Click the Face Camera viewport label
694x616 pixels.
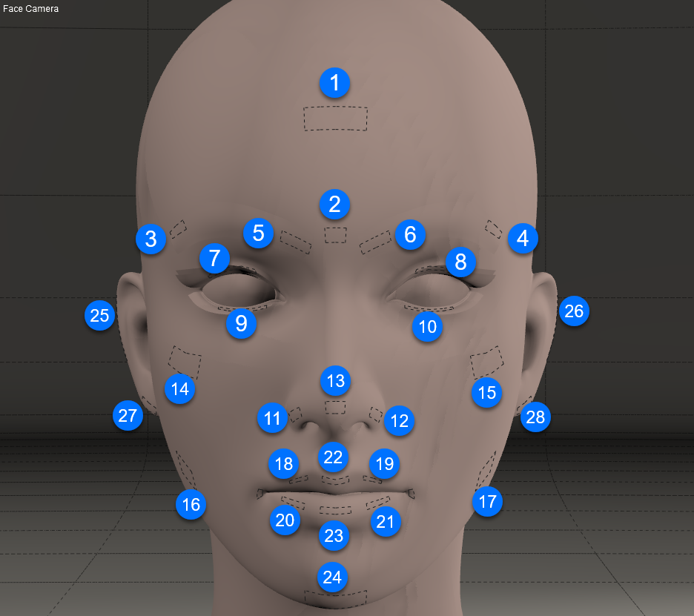tap(31, 10)
